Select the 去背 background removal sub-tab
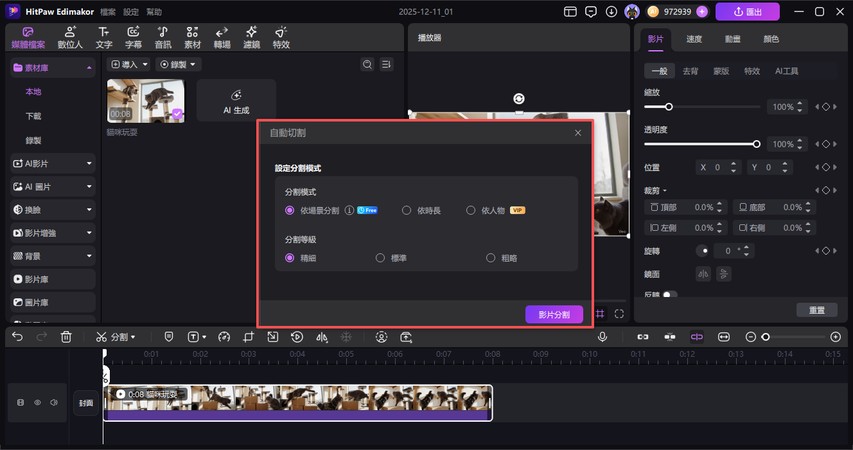Viewport: 853px width, 450px height. tap(690, 71)
